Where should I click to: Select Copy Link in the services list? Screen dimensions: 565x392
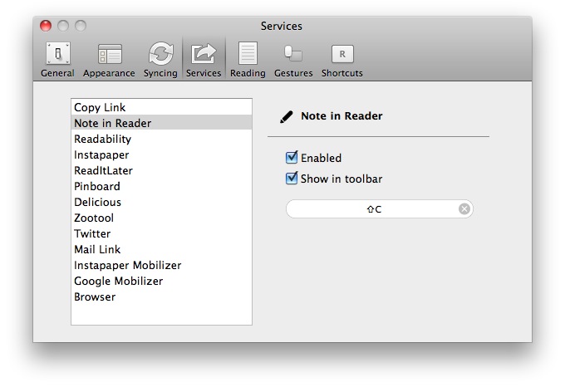pos(98,108)
